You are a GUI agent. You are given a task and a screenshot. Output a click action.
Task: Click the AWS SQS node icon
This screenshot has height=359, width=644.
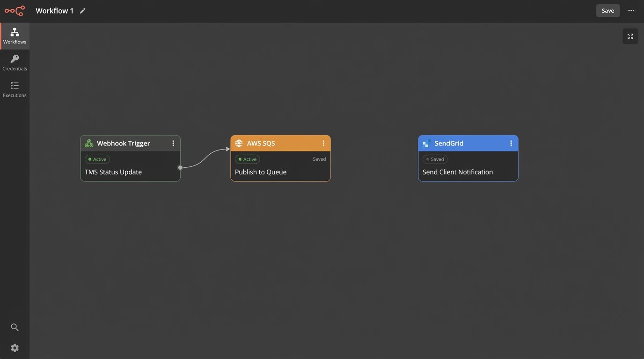[x=239, y=144]
